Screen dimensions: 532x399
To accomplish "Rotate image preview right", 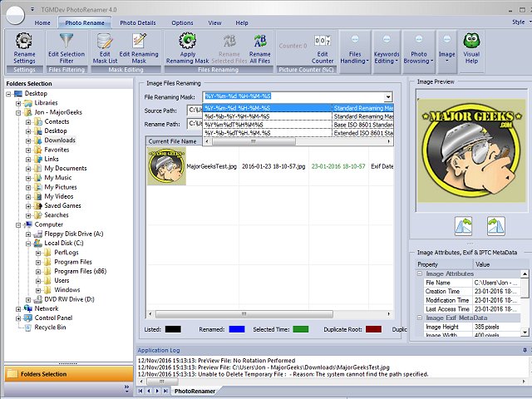I will 495,226.
